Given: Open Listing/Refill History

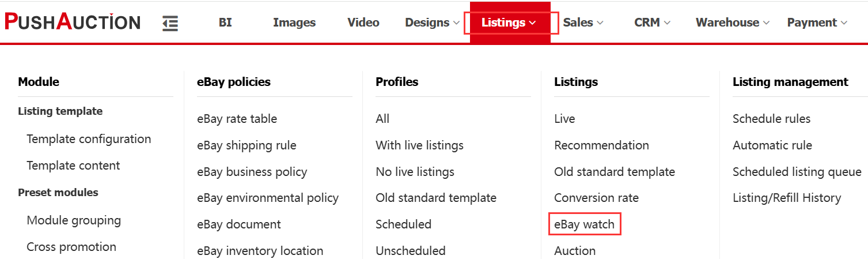Looking at the screenshot, I should tap(787, 198).
